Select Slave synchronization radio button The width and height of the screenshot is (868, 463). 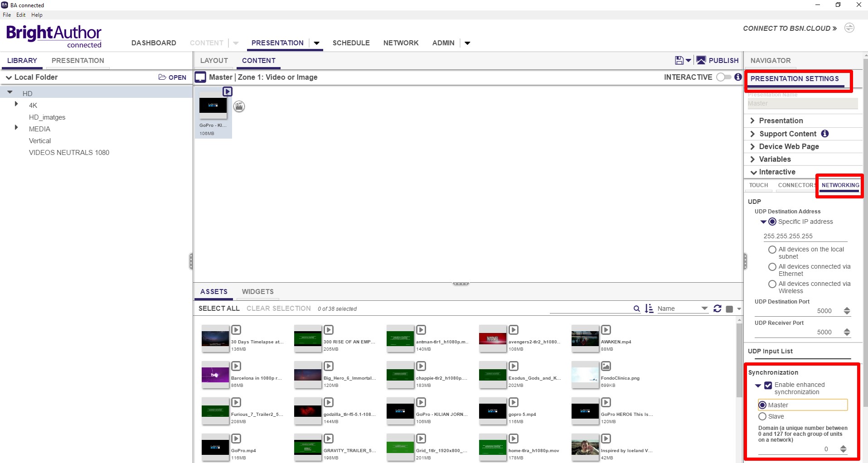(x=762, y=416)
